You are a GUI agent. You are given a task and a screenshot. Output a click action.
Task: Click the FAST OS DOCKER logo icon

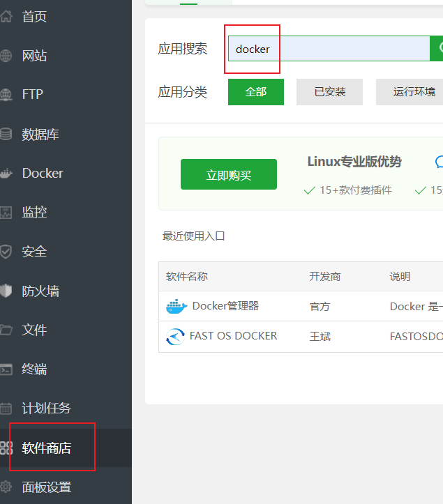pyautogui.click(x=175, y=337)
